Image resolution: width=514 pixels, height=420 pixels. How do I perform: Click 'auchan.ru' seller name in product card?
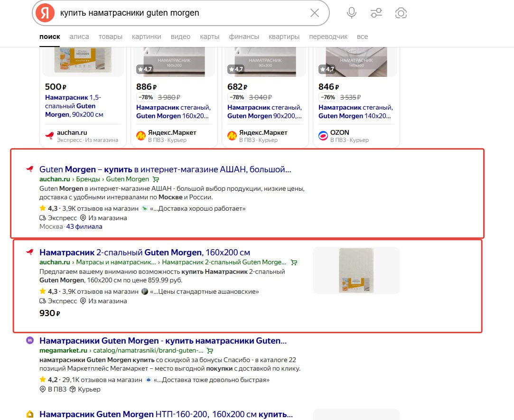point(72,132)
